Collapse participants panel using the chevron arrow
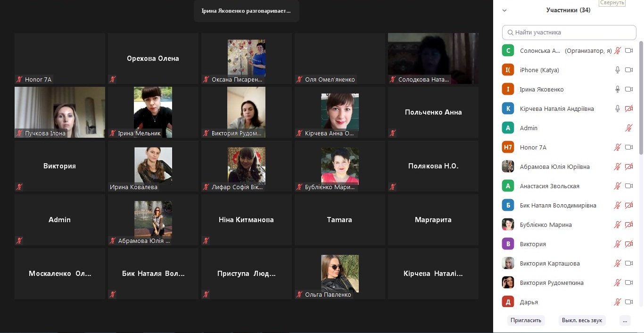 [504, 10]
